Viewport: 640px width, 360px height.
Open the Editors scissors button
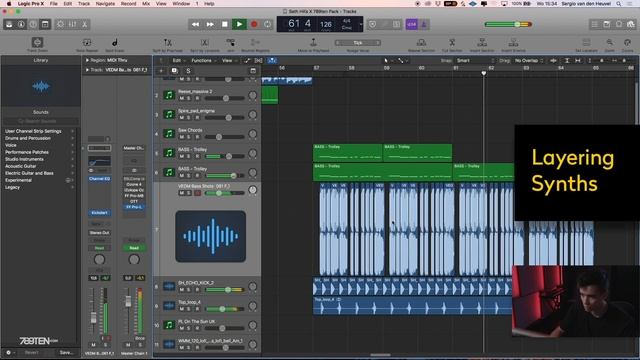(84, 24)
